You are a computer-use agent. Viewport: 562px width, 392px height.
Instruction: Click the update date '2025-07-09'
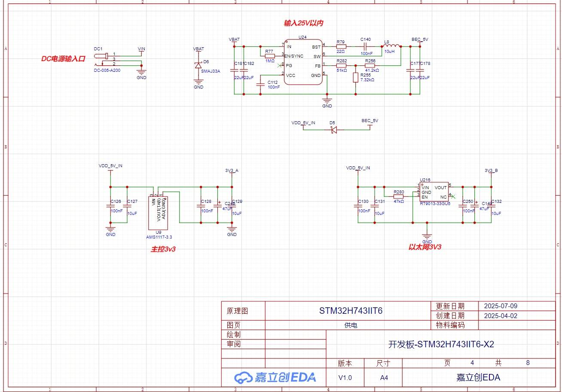(501, 306)
